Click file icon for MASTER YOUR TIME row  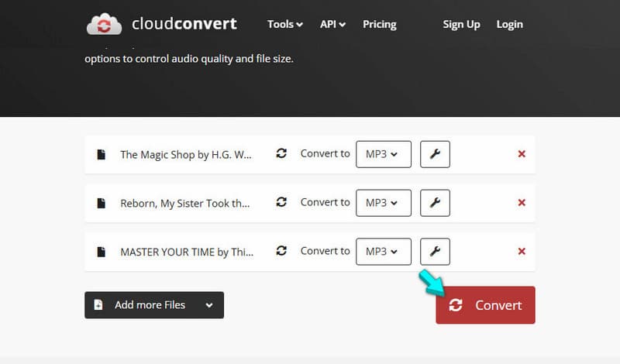102,252
